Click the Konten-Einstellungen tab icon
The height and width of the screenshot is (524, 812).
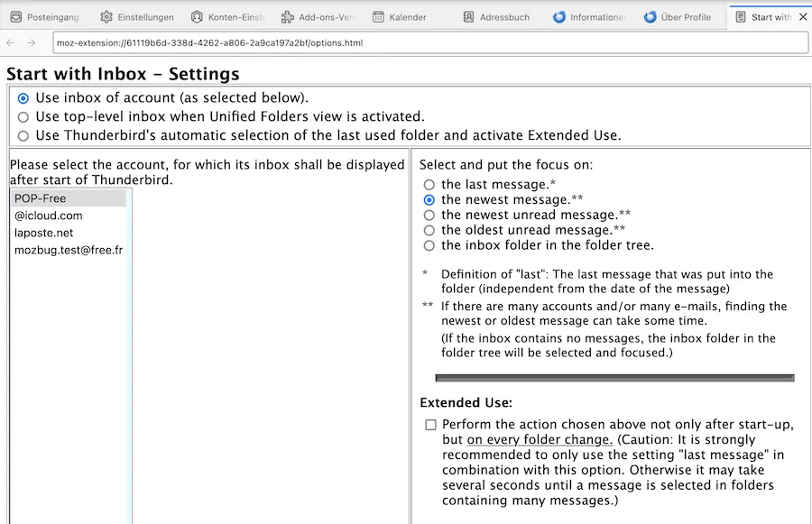(197, 17)
